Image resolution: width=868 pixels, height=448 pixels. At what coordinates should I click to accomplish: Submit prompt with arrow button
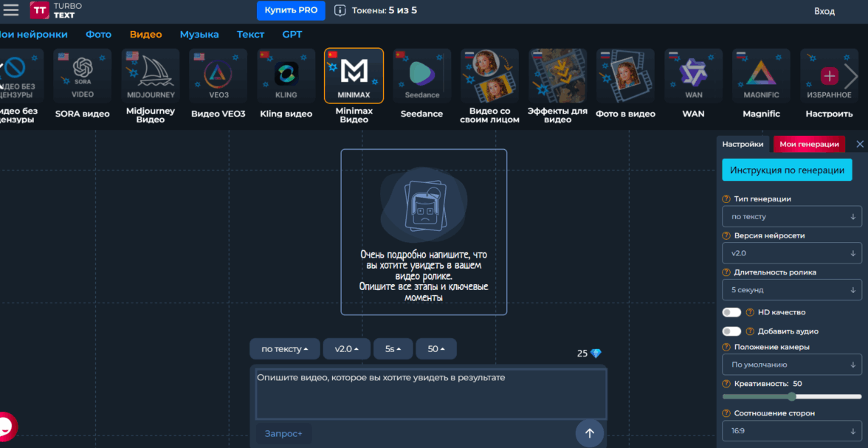tap(590, 433)
